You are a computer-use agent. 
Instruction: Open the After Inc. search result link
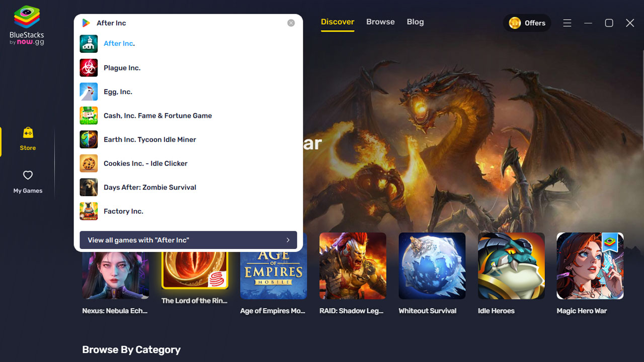pos(119,43)
